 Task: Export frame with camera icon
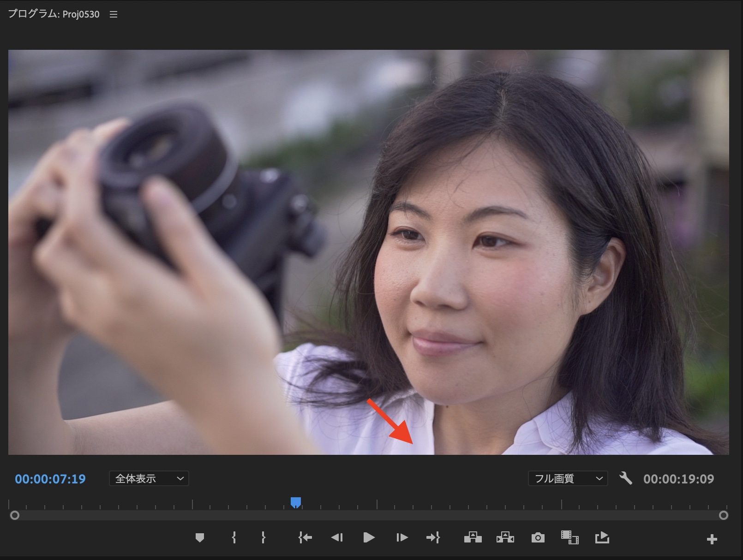(x=538, y=538)
